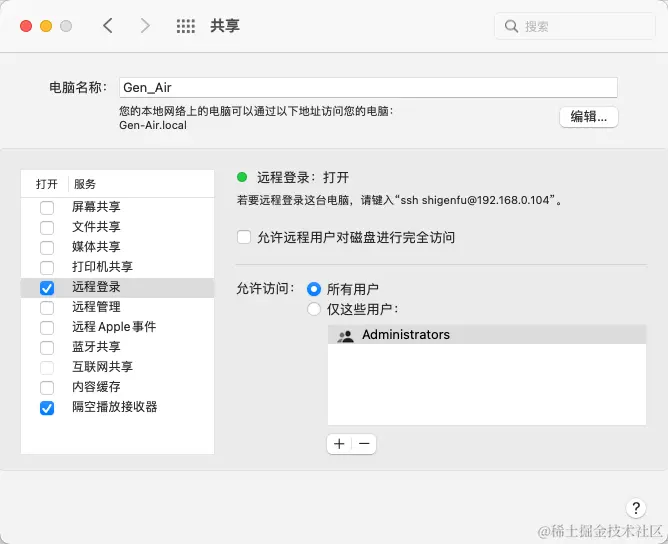Uncheck 远程登录 checkbox
The image size is (668, 544).
pyautogui.click(x=47, y=288)
